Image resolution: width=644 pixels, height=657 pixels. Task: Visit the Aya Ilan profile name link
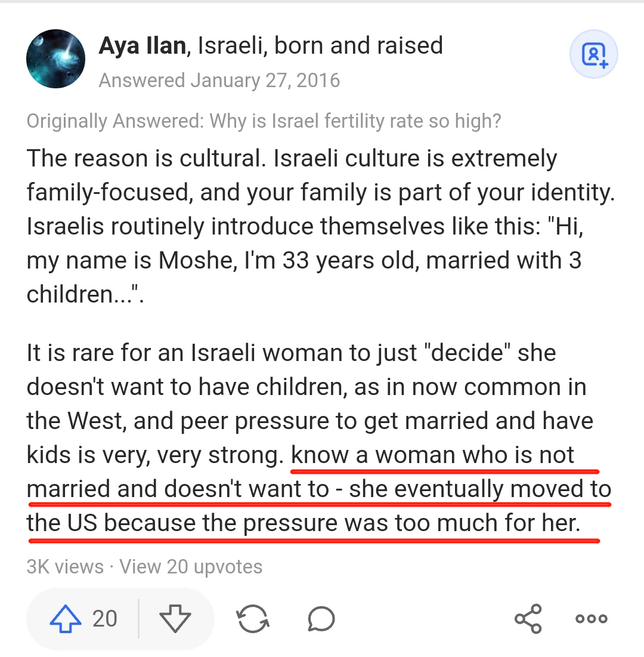tap(142, 45)
